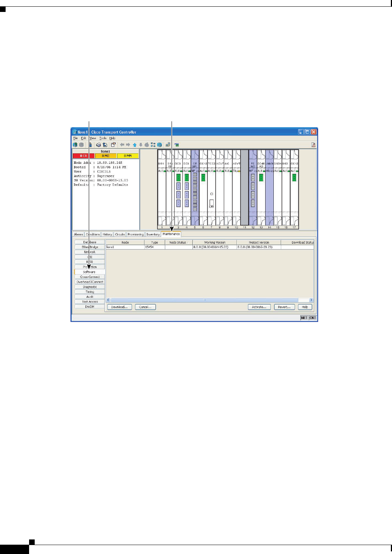The height and width of the screenshot is (554, 392).
Task: Open the Ether Bridge subtab
Action: tap(90, 247)
